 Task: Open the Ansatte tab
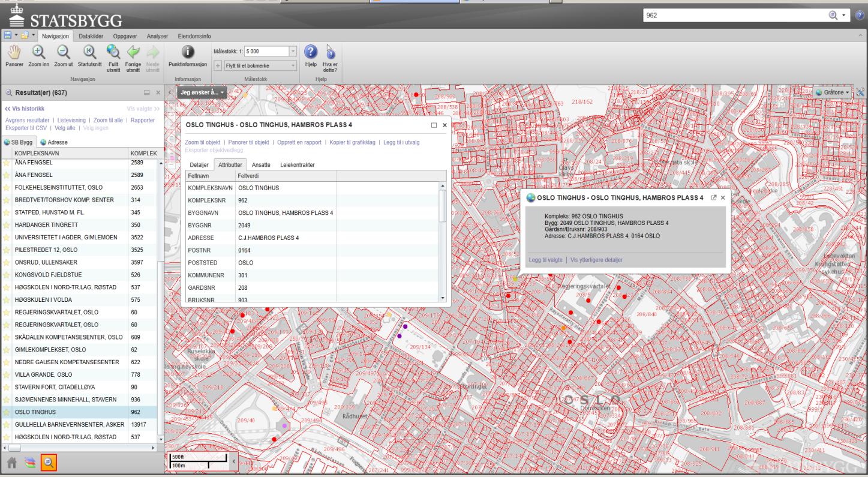[x=261, y=164]
